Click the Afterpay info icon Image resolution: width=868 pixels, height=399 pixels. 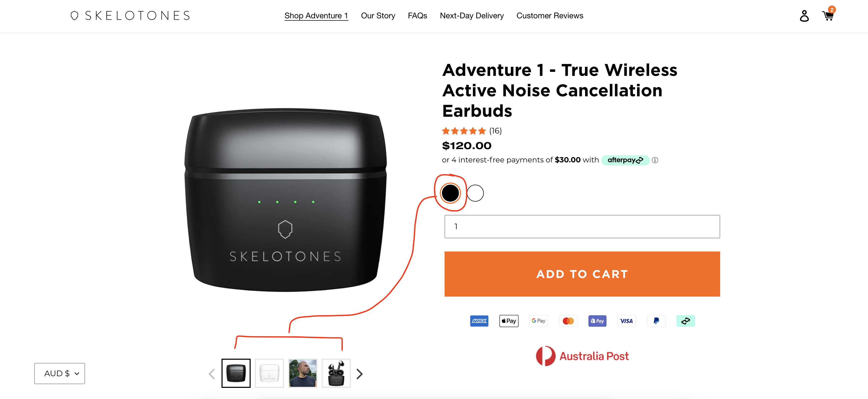(x=655, y=160)
